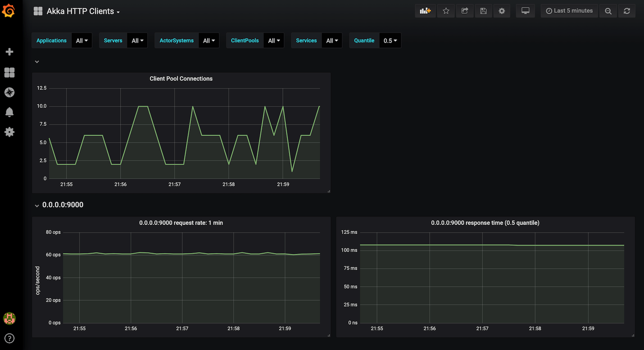644x350 pixels.
Task: Zoom out the time range
Action: coord(608,11)
